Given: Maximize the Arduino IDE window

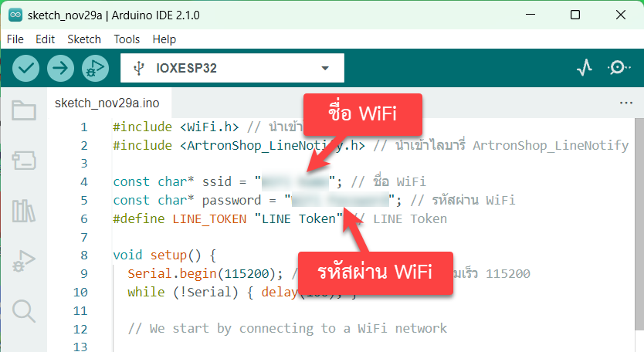Looking at the screenshot, I should [x=575, y=15].
